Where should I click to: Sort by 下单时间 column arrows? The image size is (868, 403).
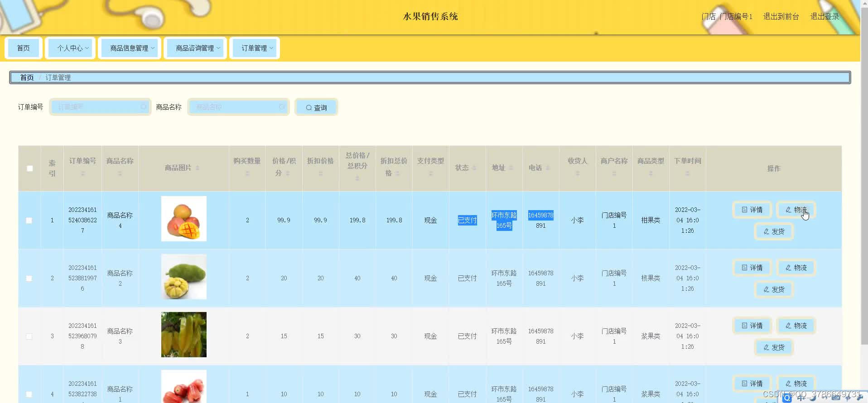687,173
